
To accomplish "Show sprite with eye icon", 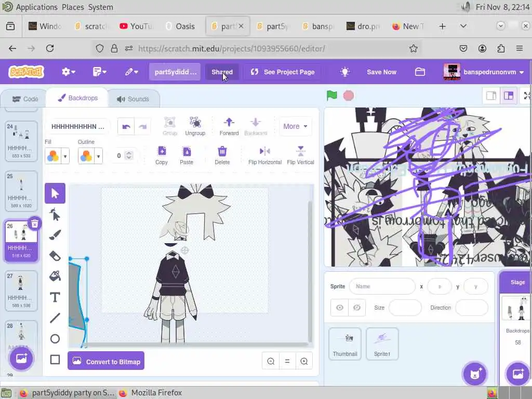I will tap(340, 308).
